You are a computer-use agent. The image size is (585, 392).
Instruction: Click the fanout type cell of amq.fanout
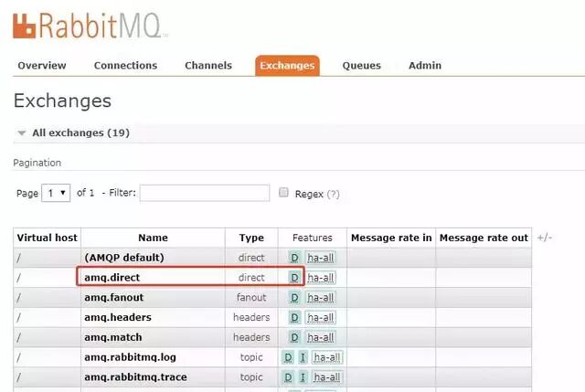tap(251, 298)
